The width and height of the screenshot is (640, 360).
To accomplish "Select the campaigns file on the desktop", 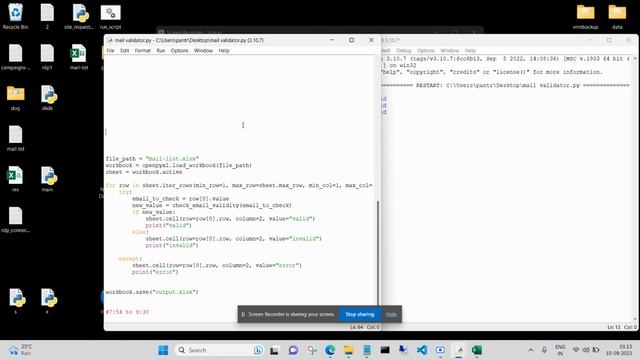I will coord(16,57).
